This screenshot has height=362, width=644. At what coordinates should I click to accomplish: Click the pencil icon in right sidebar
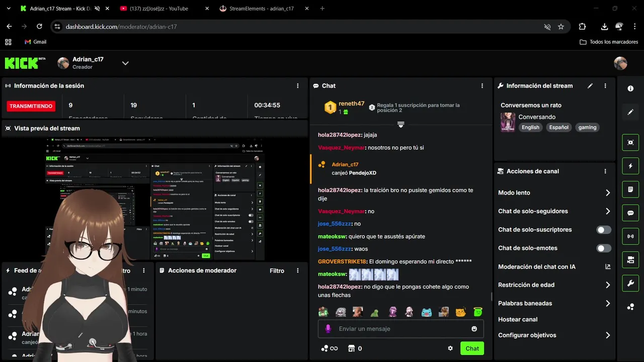click(x=630, y=112)
